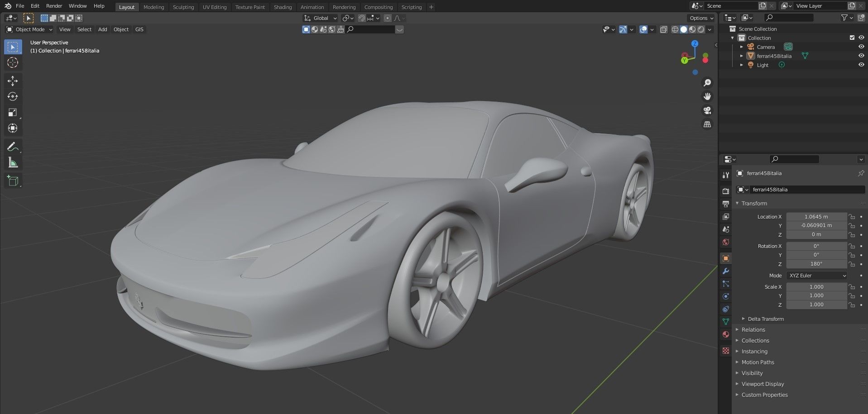The image size is (868, 414).
Task: Open the GIS menu
Action: tap(139, 29)
